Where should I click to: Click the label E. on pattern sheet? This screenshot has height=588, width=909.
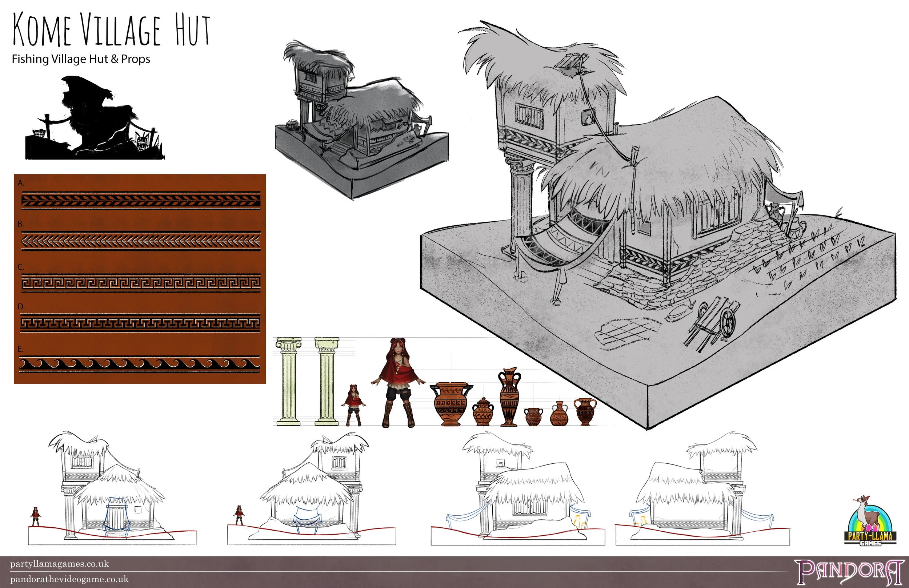(21, 349)
